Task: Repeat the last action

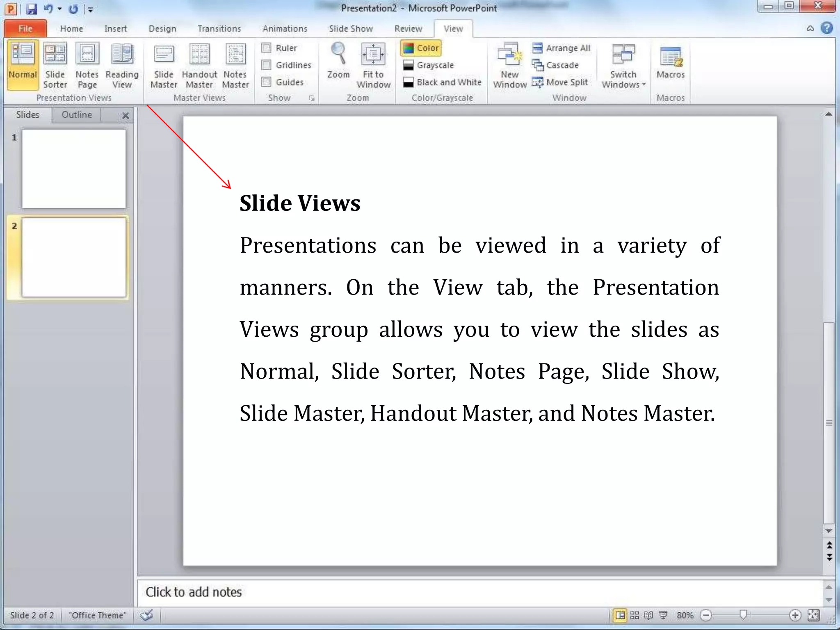Action: point(73,9)
